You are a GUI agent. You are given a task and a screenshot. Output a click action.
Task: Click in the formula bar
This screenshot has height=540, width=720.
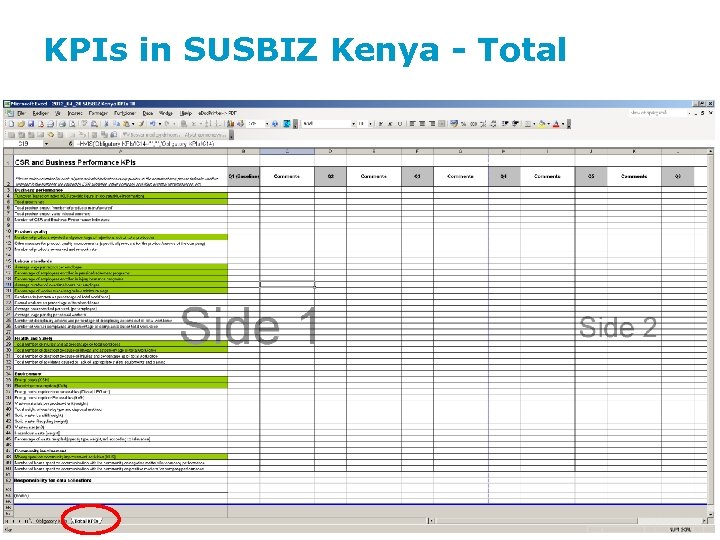393,144
